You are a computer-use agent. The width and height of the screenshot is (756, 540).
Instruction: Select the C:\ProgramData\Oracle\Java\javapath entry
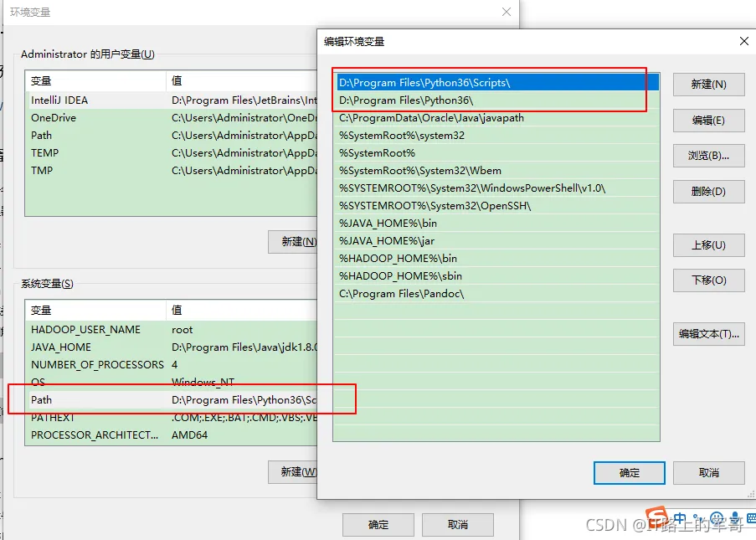496,118
